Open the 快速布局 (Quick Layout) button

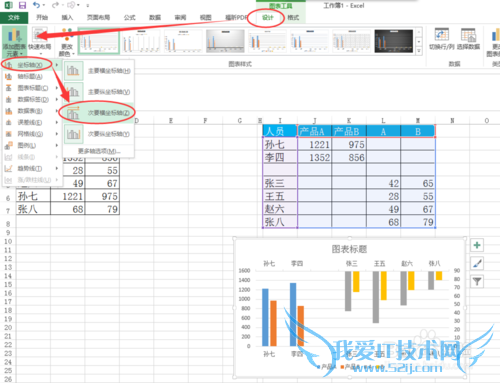click(x=39, y=41)
